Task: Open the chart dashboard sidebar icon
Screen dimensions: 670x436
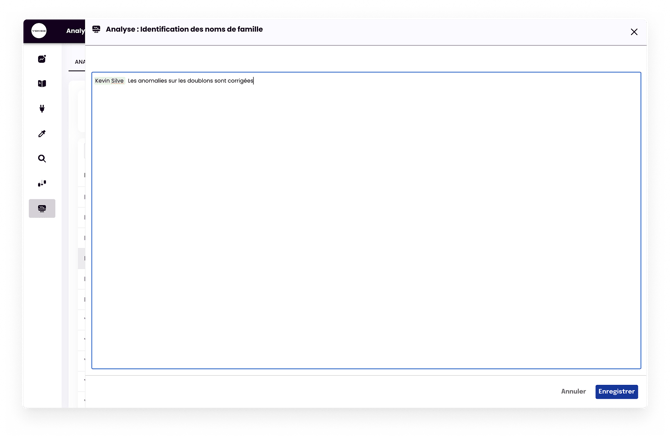Action: (x=42, y=59)
